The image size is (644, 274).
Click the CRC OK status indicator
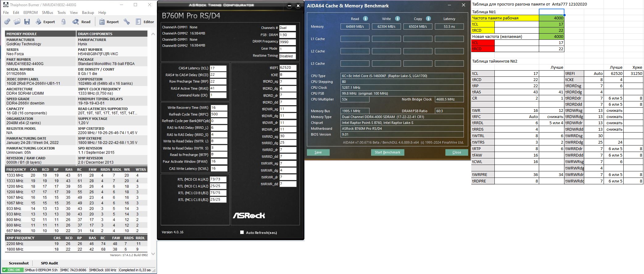coord(12,270)
